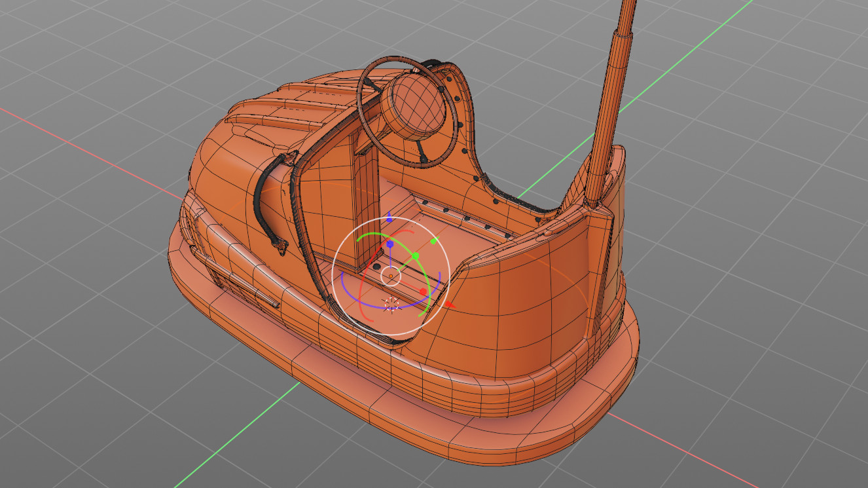Viewport: 868px width, 488px height.
Task: Click the orange center pivot point of the gizmo
Action: coord(391,275)
